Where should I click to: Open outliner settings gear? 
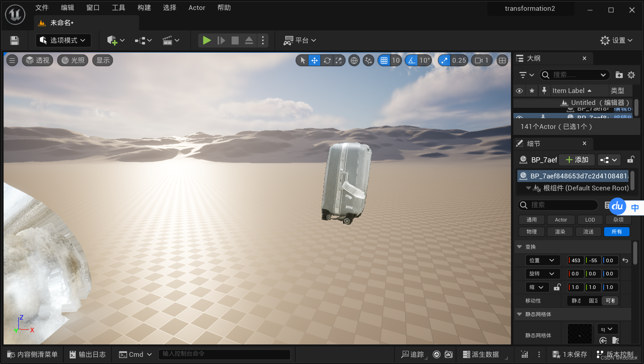pyautogui.click(x=631, y=75)
